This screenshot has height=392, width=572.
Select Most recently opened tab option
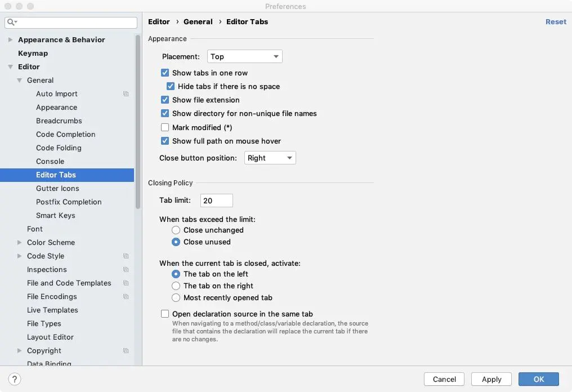point(176,297)
